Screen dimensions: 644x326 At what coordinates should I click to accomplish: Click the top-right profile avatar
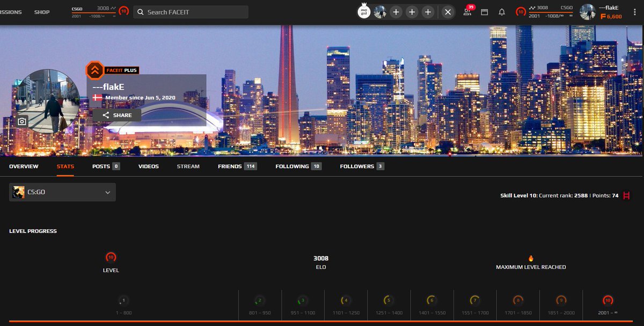[x=588, y=12]
